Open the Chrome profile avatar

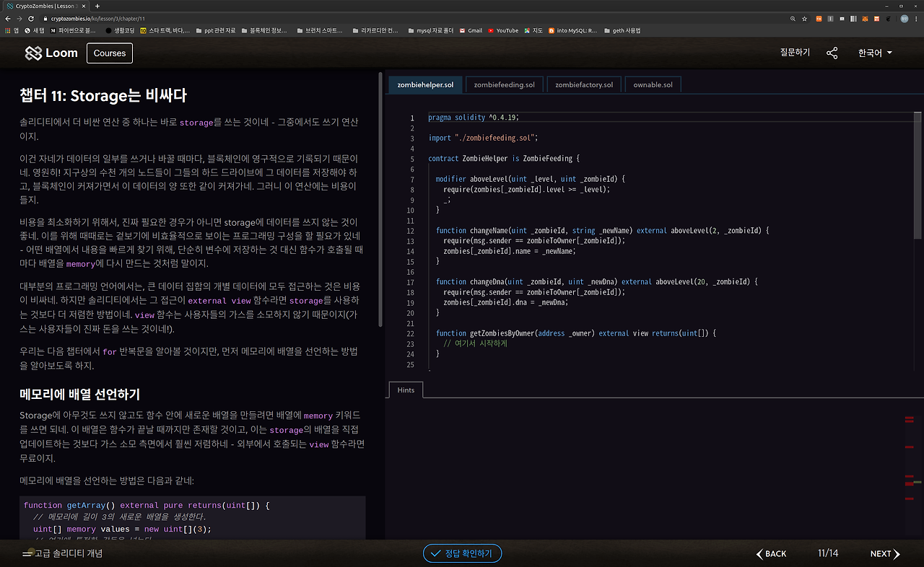903,18
